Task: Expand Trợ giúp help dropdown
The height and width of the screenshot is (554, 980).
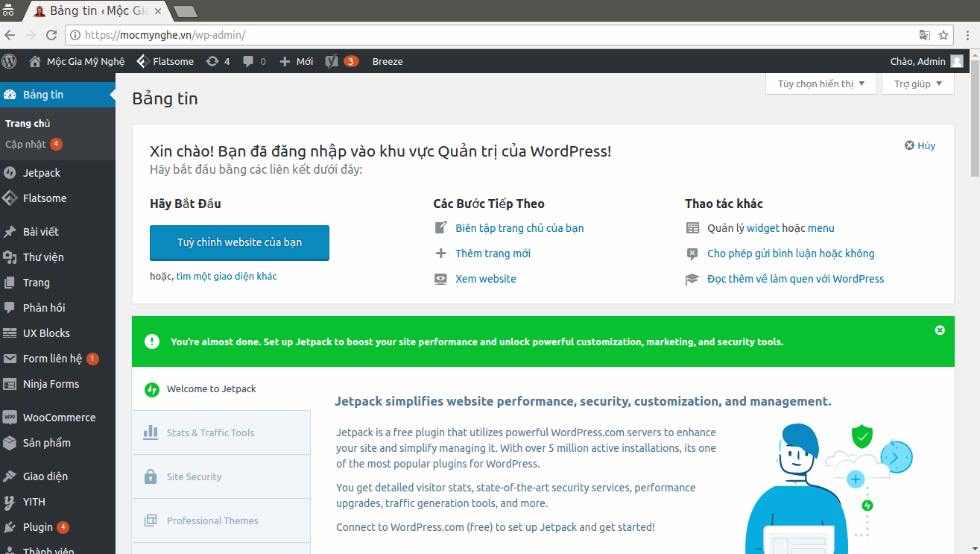Action: pyautogui.click(x=918, y=84)
